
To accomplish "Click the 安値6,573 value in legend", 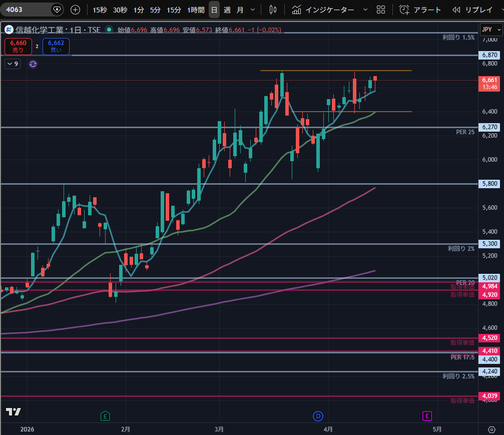I will [x=197, y=30].
